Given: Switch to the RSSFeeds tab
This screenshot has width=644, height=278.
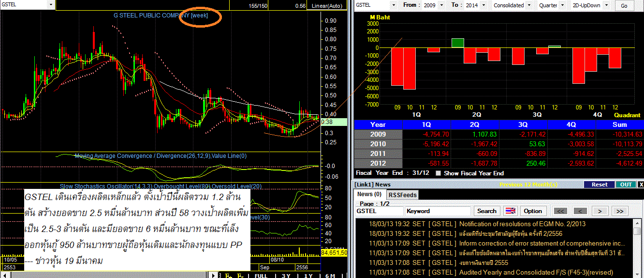Looking at the screenshot, I should tap(403, 195).
